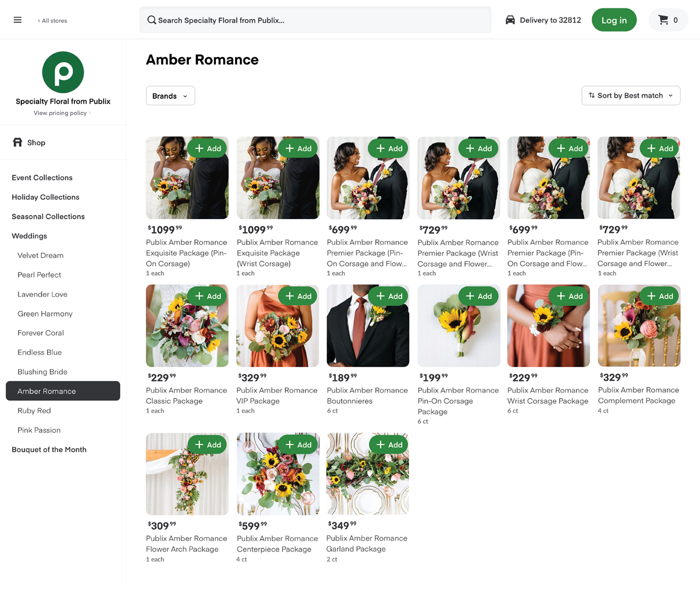Image resolution: width=700 pixels, height=596 pixels.
Task: Add Classic Package to cart
Action: 207,296
